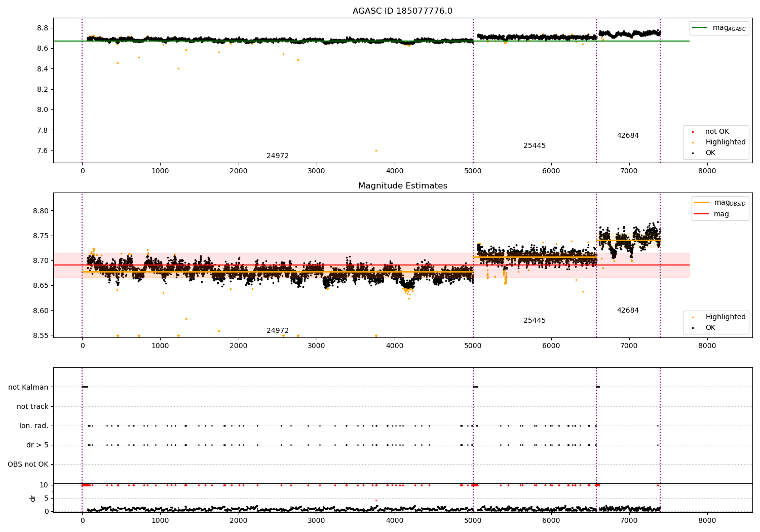Viewport: 760px width, 532px height.
Task: Click the orange line sample beside mag OBSID
Action: [x=701, y=203]
